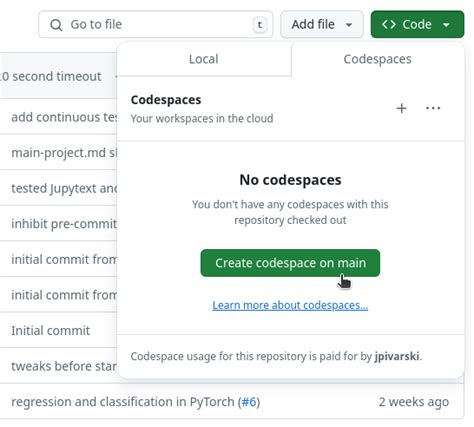Click 'add continuous tes' commit message

64,117
